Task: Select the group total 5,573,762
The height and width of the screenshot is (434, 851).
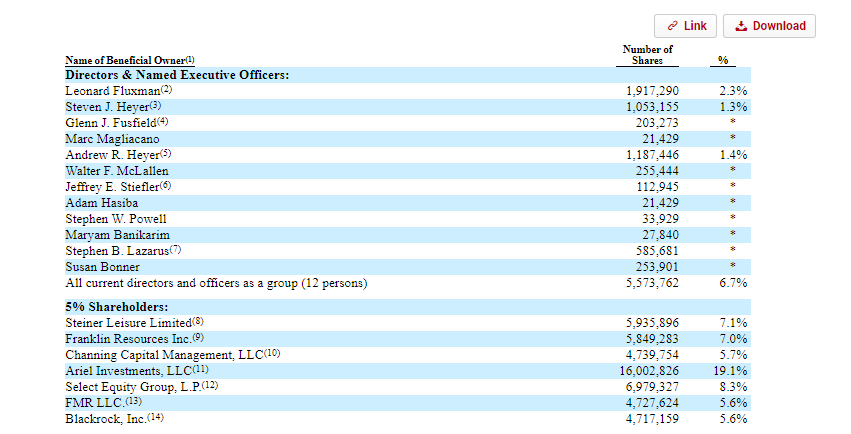Action: coord(652,283)
